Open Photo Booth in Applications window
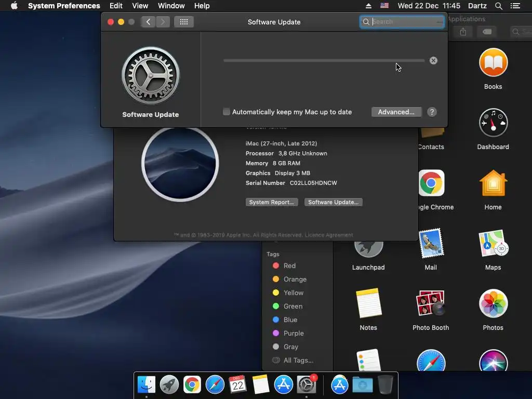The image size is (532, 399). (x=431, y=303)
